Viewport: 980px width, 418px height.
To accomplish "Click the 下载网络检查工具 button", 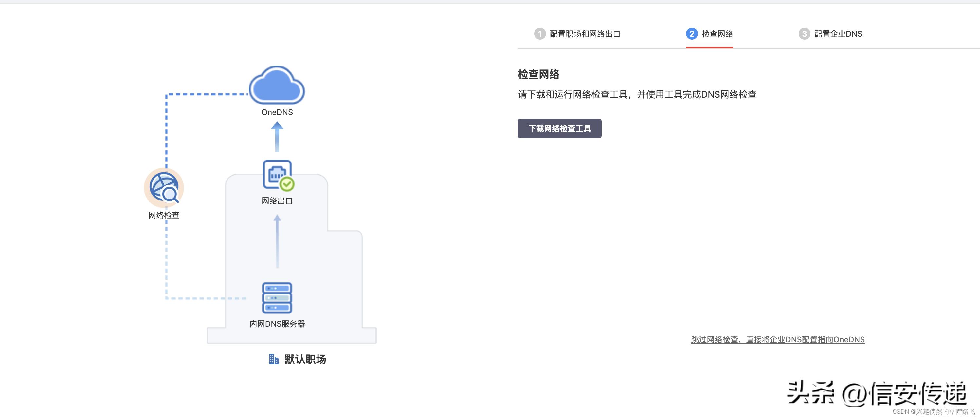I will pyautogui.click(x=559, y=128).
